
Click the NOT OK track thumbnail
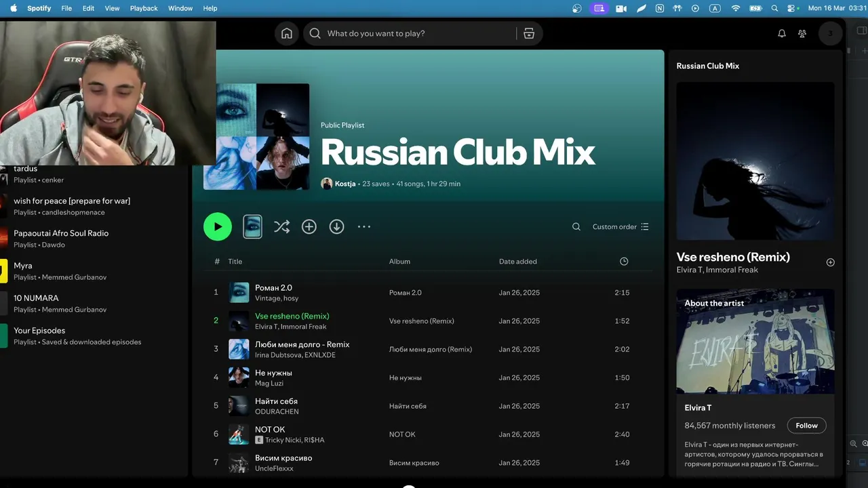pyautogui.click(x=239, y=434)
